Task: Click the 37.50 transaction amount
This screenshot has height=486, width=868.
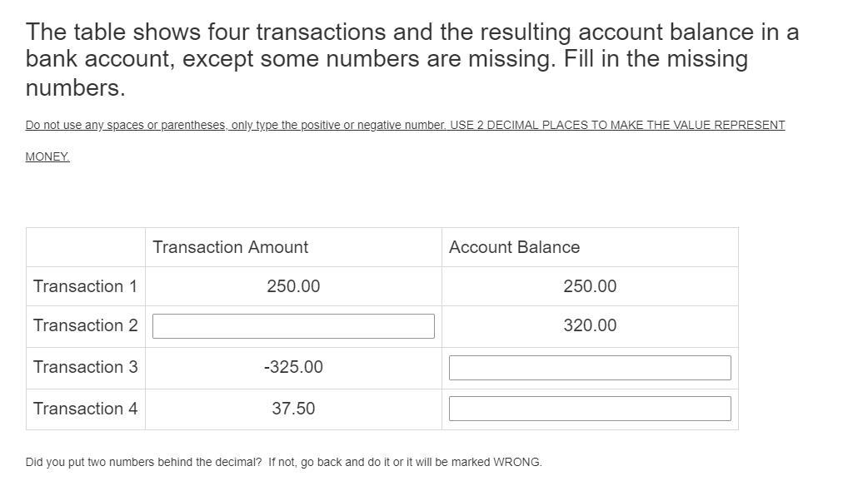Action: pos(293,409)
